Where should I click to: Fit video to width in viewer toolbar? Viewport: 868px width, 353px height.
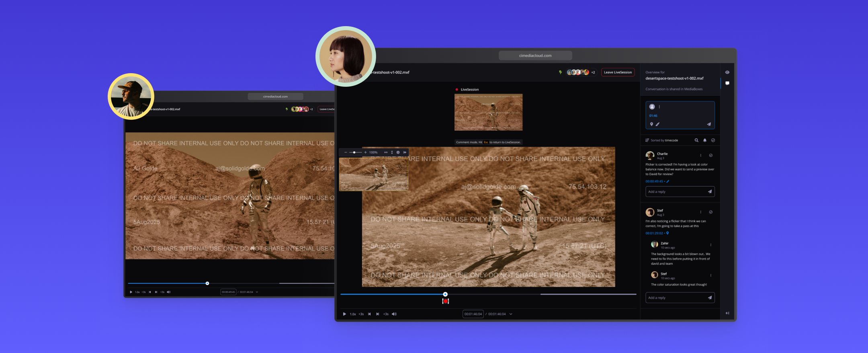pyautogui.click(x=386, y=152)
